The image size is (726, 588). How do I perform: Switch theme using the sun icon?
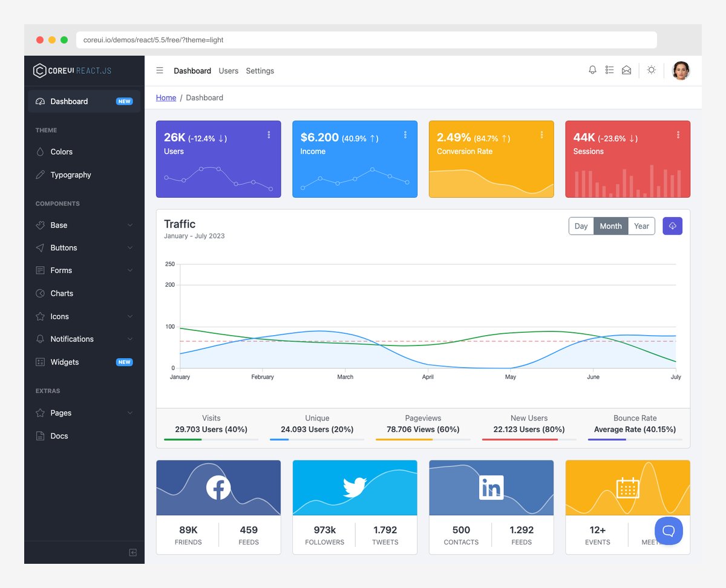(651, 70)
